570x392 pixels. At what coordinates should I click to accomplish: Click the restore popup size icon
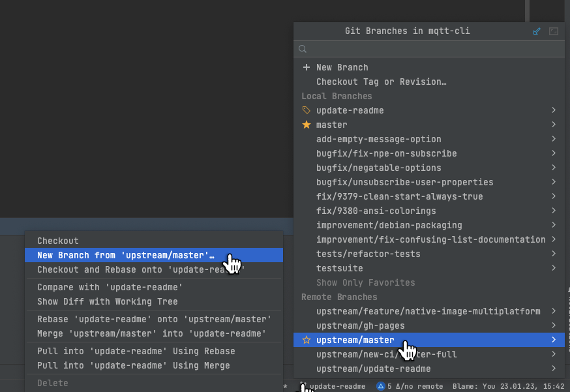coord(554,31)
